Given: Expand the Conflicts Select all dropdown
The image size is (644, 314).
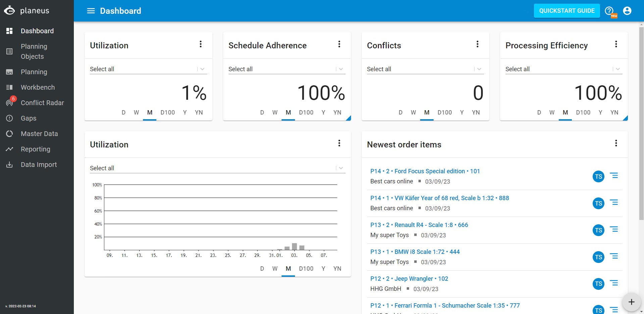Looking at the screenshot, I should tap(479, 69).
